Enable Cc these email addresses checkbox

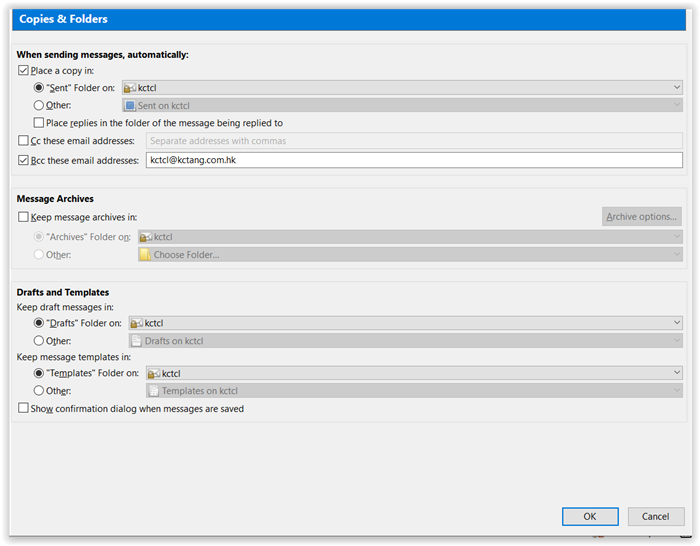pyautogui.click(x=23, y=141)
